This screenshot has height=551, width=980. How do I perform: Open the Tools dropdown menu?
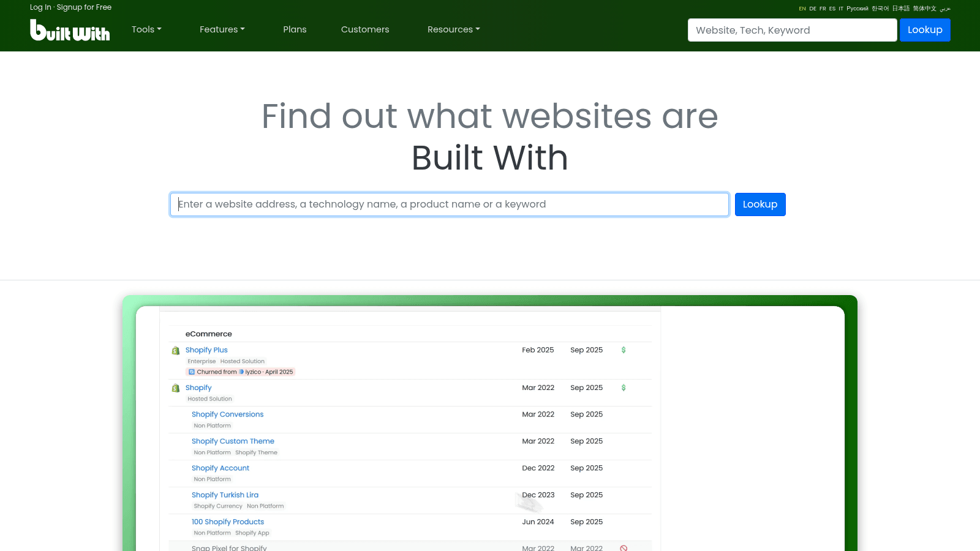tap(146, 29)
